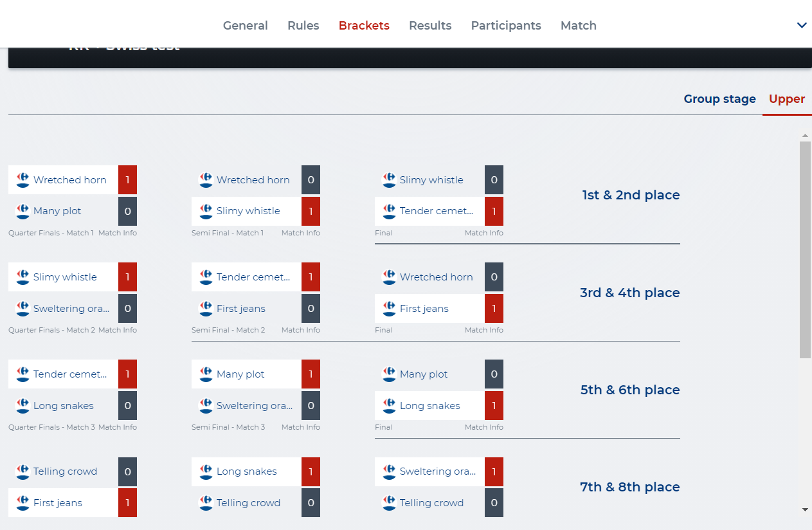Switch to the Group stage tab
Image resolution: width=812 pixels, height=530 pixels.
point(719,99)
